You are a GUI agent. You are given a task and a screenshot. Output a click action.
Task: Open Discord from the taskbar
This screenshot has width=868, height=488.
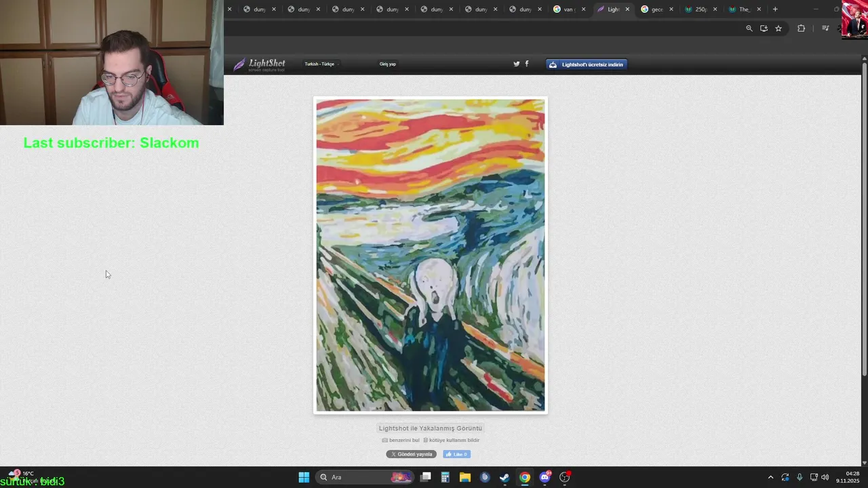(545, 477)
